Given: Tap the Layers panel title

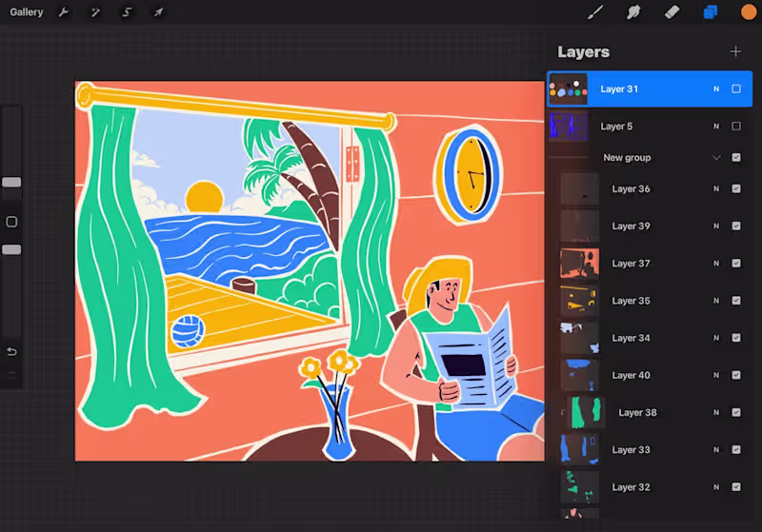Looking at the screenshot, I should [x=583, y=51].
